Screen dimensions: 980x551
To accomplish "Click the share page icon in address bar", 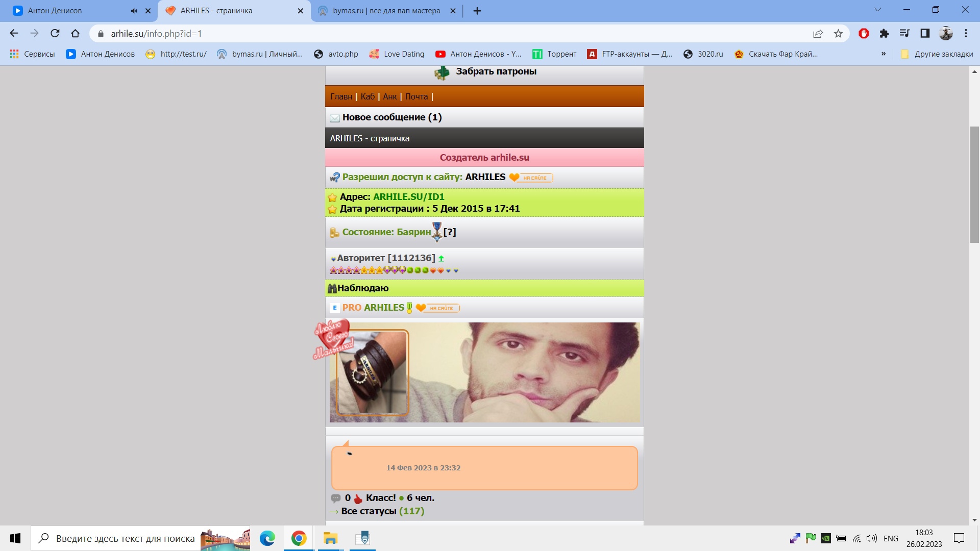I will 818,34.
